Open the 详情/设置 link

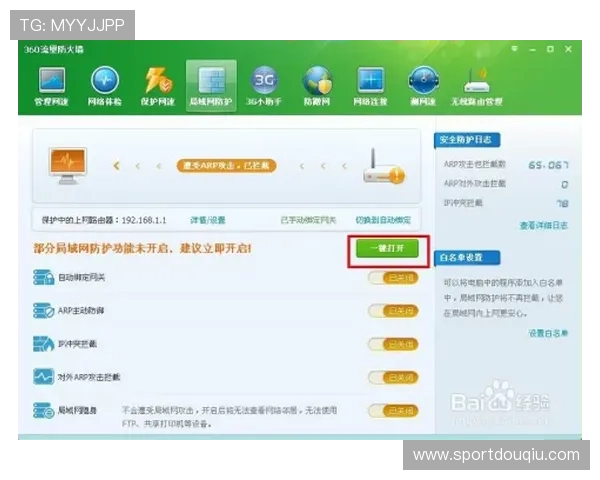coord(208,220)
